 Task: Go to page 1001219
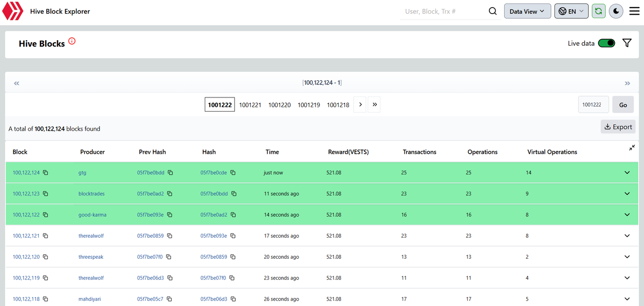(x=308, y=105)
